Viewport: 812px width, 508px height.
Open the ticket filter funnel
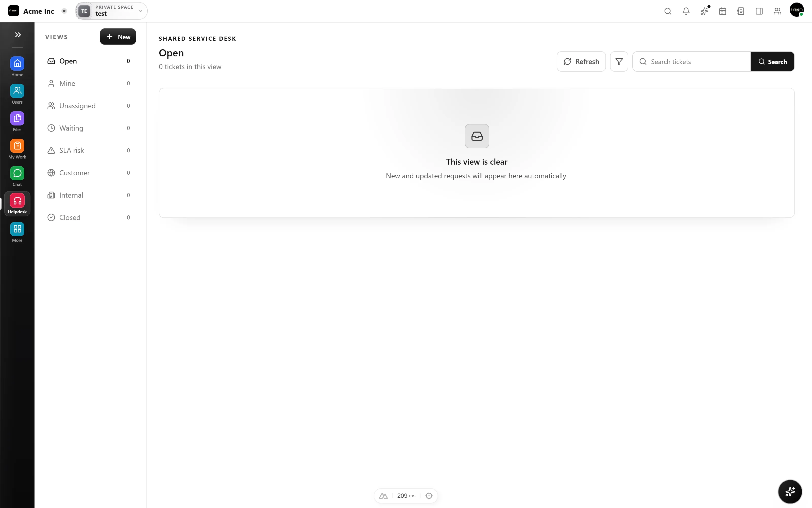619,61
